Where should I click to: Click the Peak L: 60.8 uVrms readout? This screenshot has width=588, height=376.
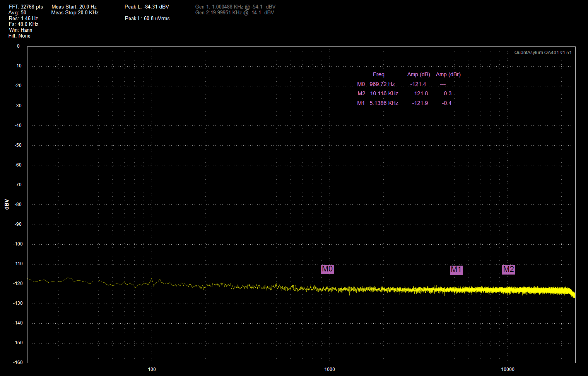coord(147,19)
